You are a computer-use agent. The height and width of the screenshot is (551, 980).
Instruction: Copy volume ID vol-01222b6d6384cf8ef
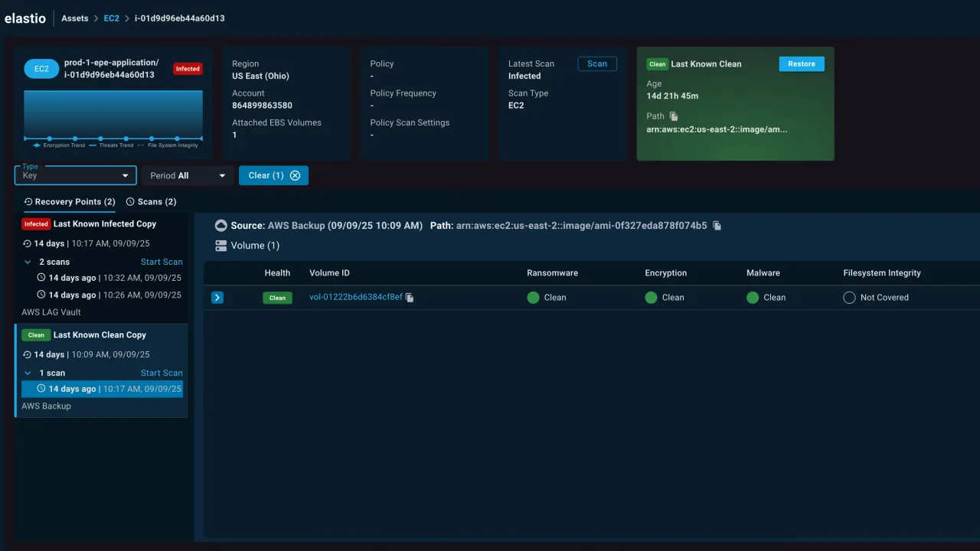410,298
